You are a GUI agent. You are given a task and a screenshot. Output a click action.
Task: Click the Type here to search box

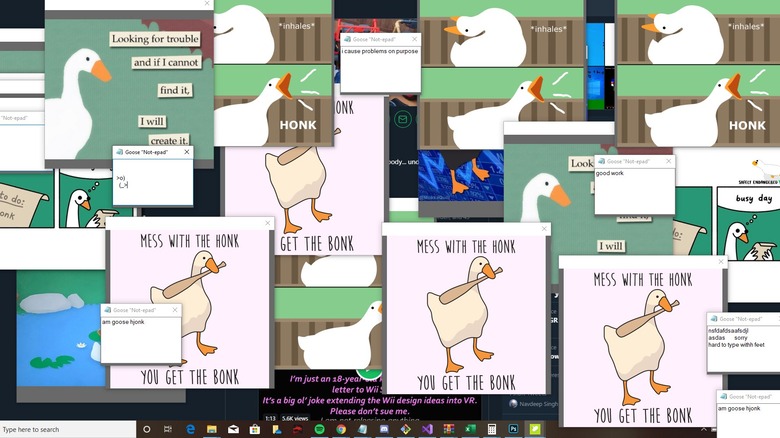(68, 429)
